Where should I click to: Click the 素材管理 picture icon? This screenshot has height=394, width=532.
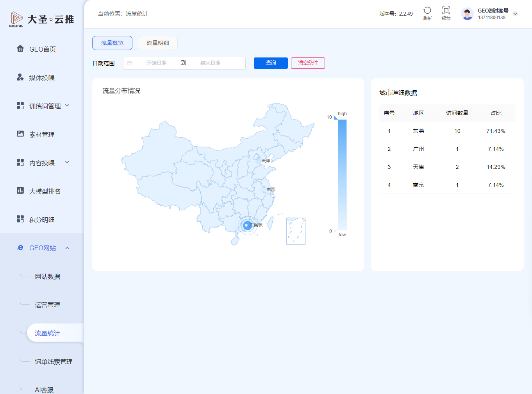coord(20,134)
